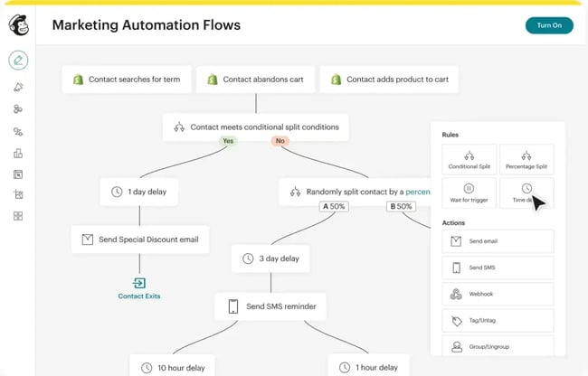
Task: Click Turn On button
Action: pyautogui.click(x=549, y=25)
